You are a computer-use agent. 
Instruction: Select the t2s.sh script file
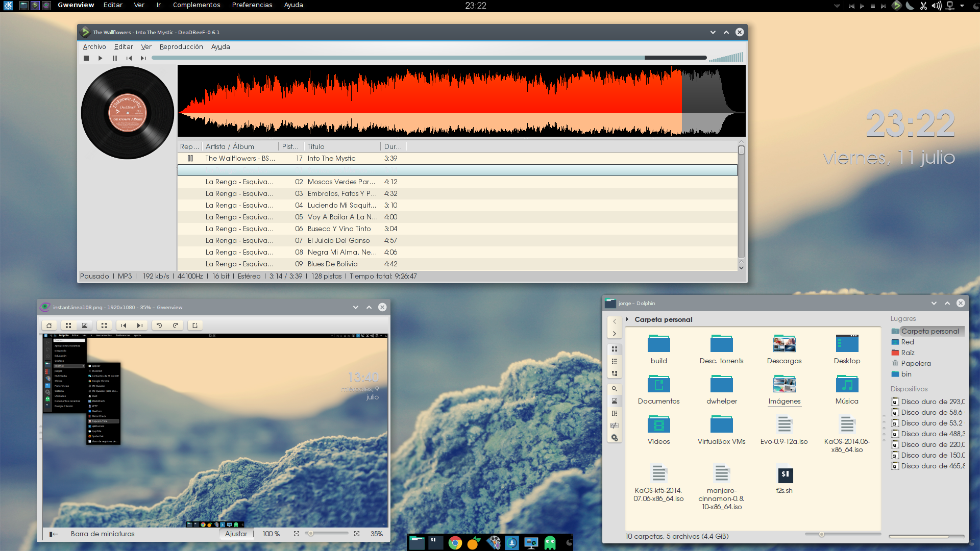[785, 479]
